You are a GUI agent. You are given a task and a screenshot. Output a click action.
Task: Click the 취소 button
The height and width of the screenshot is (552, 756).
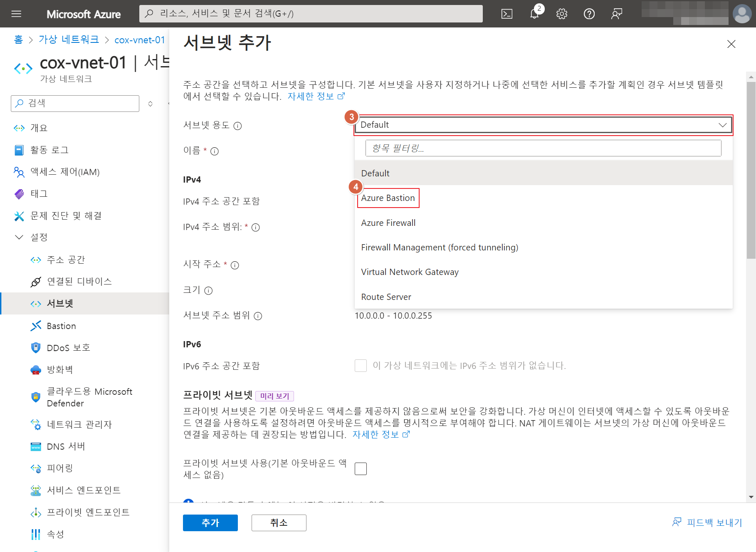(279, 523)
